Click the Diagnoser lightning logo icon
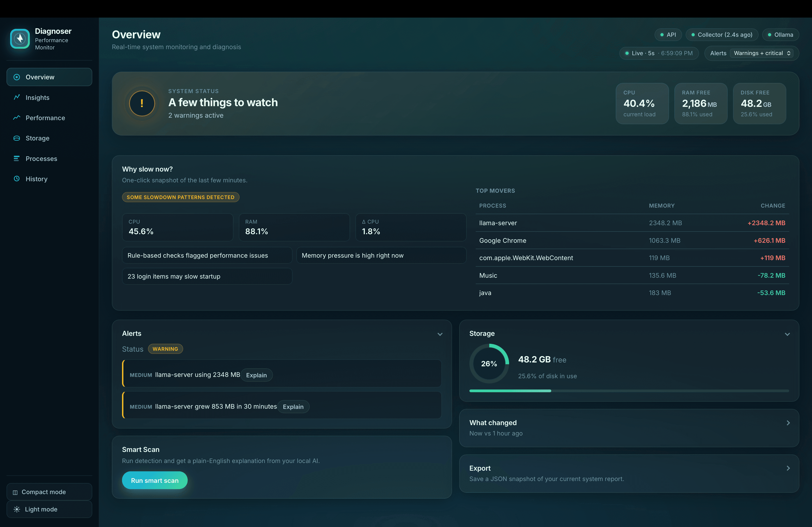 (20, 39)
